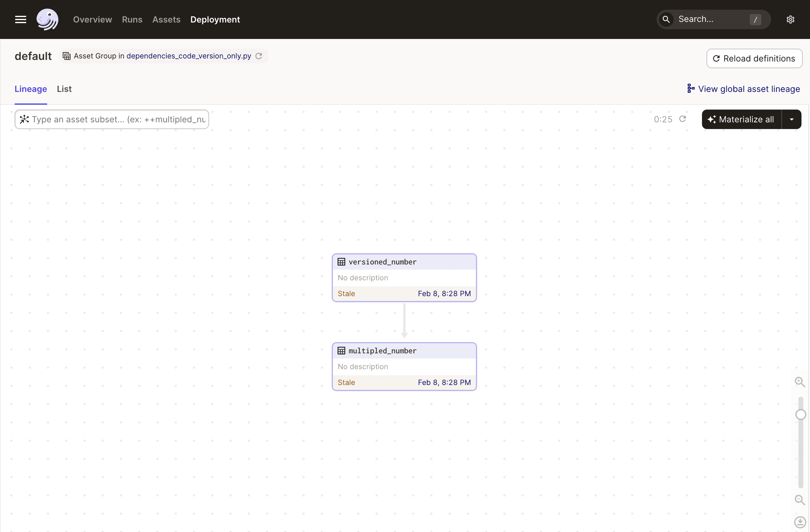Open Feb 8 timestamp on multipled_number
Screen dimensions: 810x532
coord(445,382)
